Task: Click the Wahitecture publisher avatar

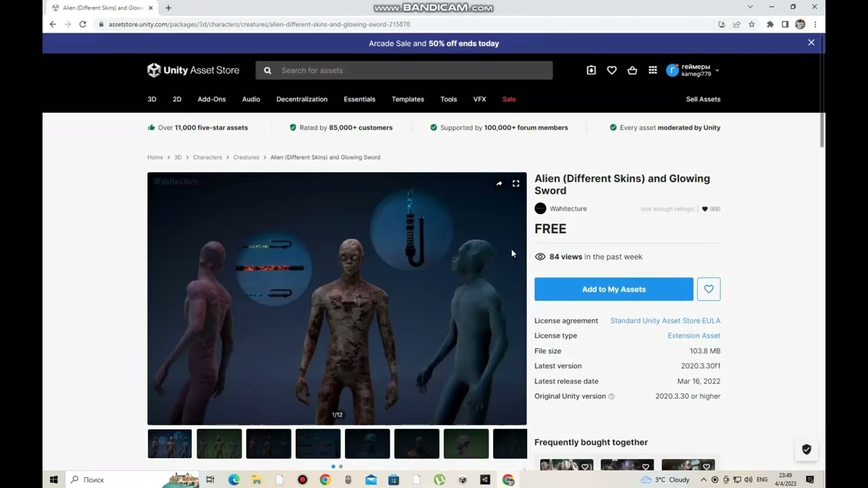Action: click(540, 209)
